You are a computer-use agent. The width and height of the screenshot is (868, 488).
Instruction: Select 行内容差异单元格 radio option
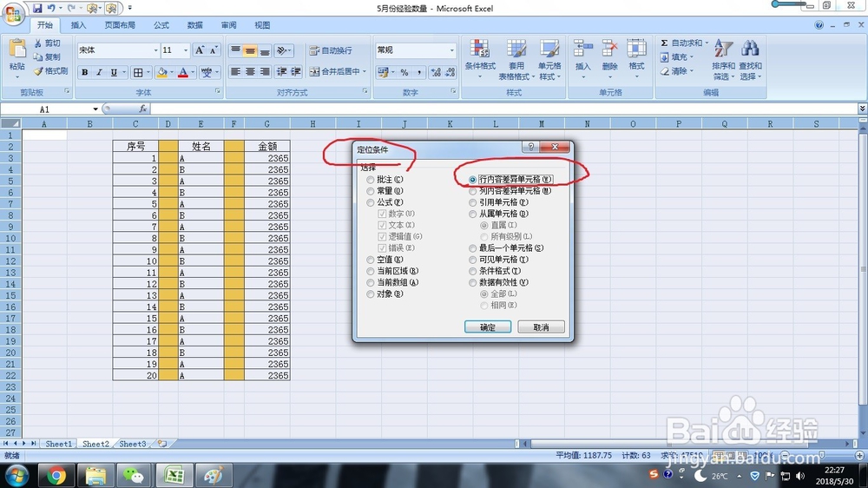tap(472, 180)
